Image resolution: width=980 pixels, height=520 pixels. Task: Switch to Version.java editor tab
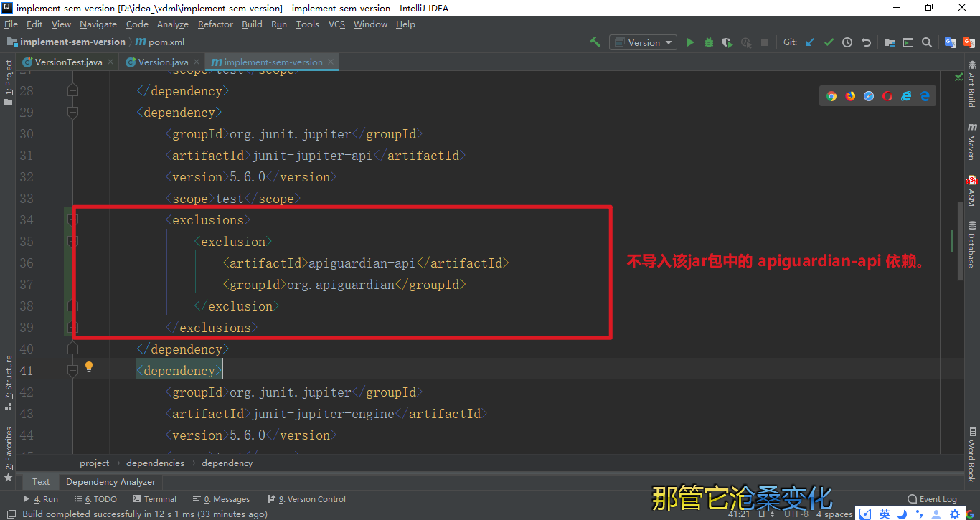[x=163, y=62]
